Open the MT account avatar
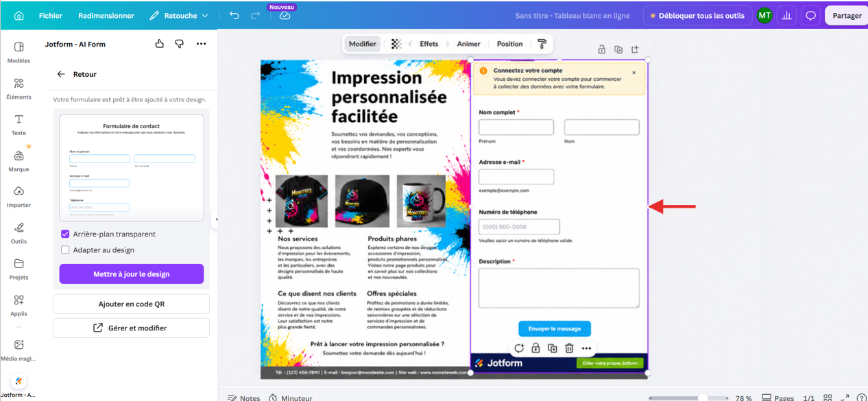The image size is (868, 401). tap(764, 15)
